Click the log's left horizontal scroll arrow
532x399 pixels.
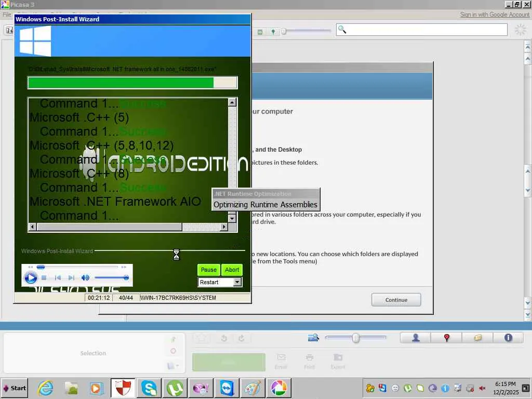[33, 227]
